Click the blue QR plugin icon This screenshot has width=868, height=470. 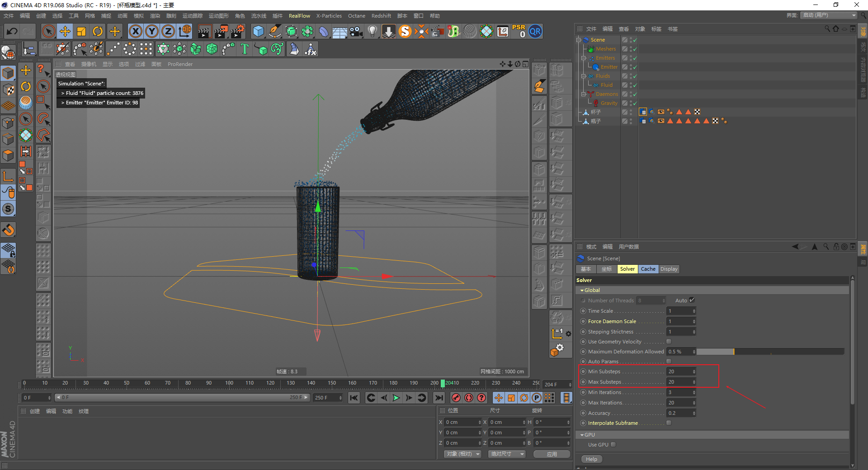[x=535, y=31]
